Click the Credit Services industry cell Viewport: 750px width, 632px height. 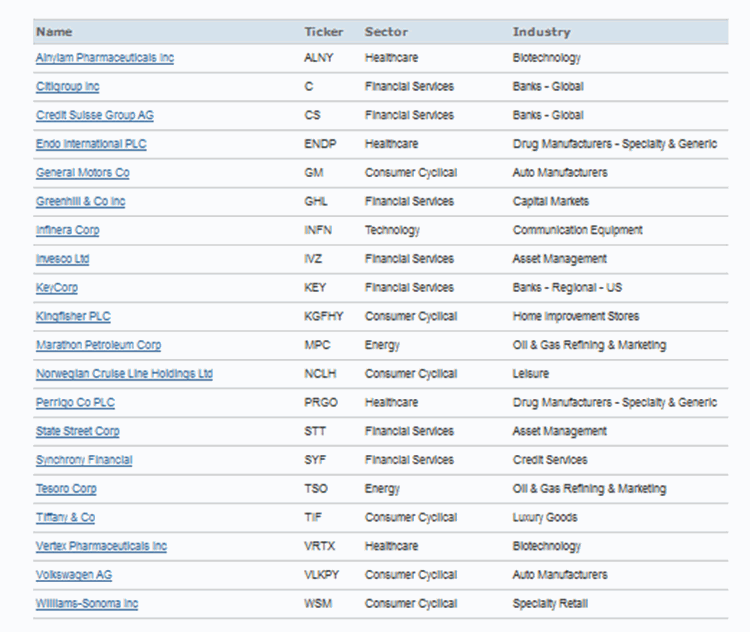(x=550, y=460)
